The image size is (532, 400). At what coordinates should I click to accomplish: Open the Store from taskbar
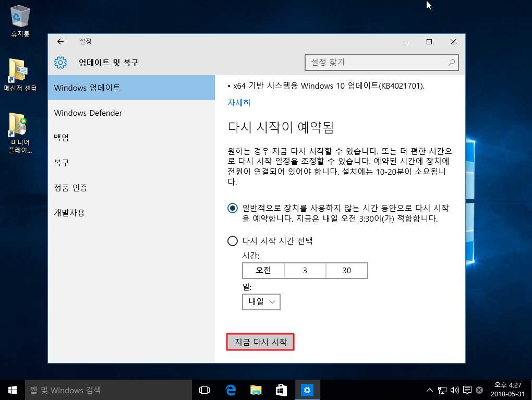click(281, 390)
